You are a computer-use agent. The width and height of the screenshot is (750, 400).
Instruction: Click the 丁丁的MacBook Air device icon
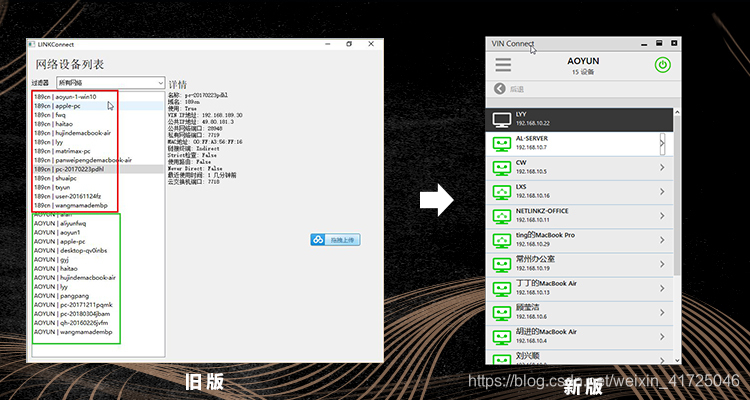tap(502, 289)
